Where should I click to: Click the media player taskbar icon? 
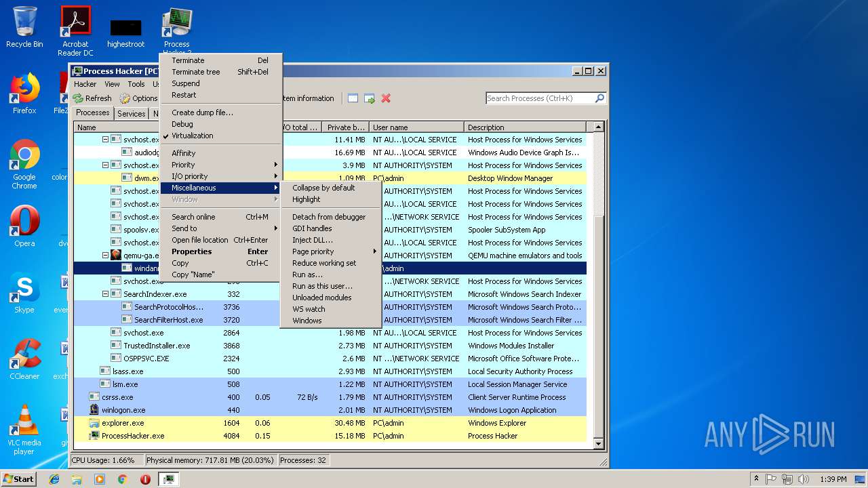coord(100,479)
